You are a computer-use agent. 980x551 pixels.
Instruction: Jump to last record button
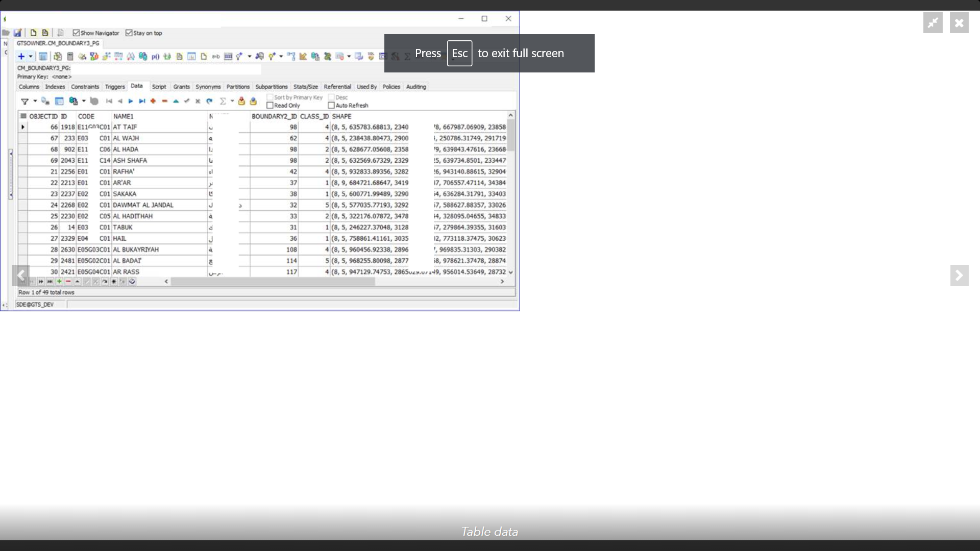[142, 102]
